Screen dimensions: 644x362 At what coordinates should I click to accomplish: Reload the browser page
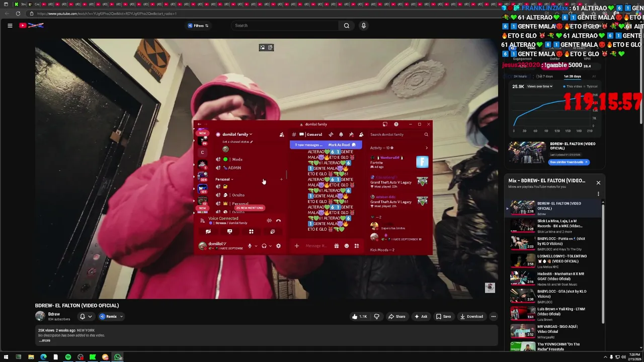pyautogui.click(x=18, y=14)
